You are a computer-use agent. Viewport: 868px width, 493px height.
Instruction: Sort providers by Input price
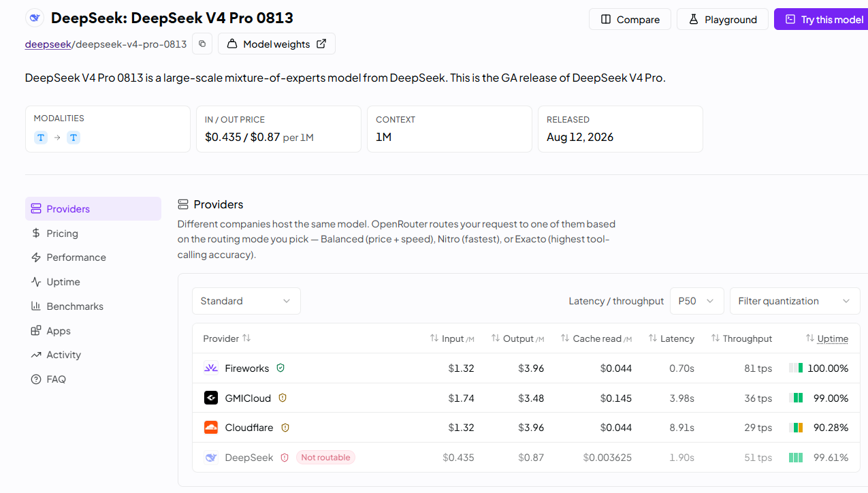452,338
